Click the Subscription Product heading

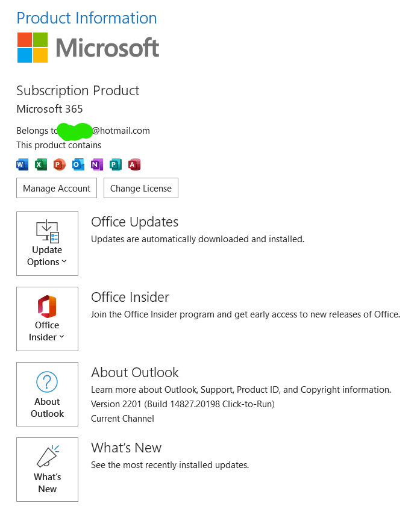coord(78,91)
